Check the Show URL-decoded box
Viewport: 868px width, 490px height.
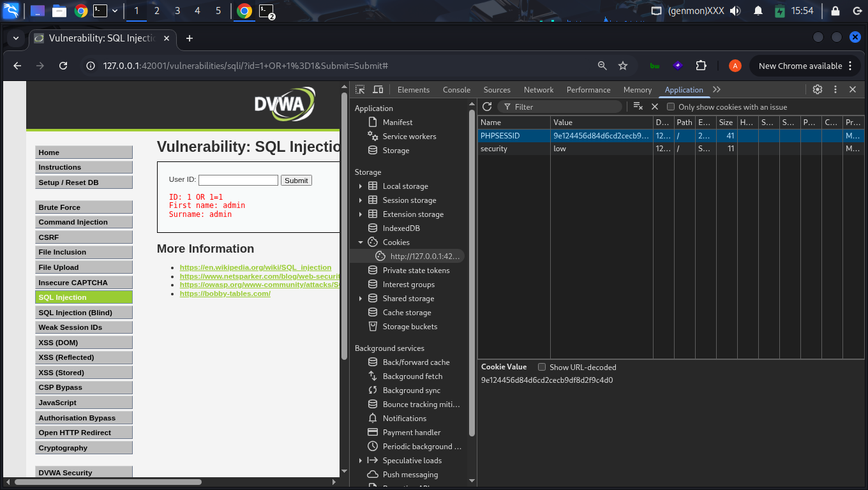tap(542, 367)
